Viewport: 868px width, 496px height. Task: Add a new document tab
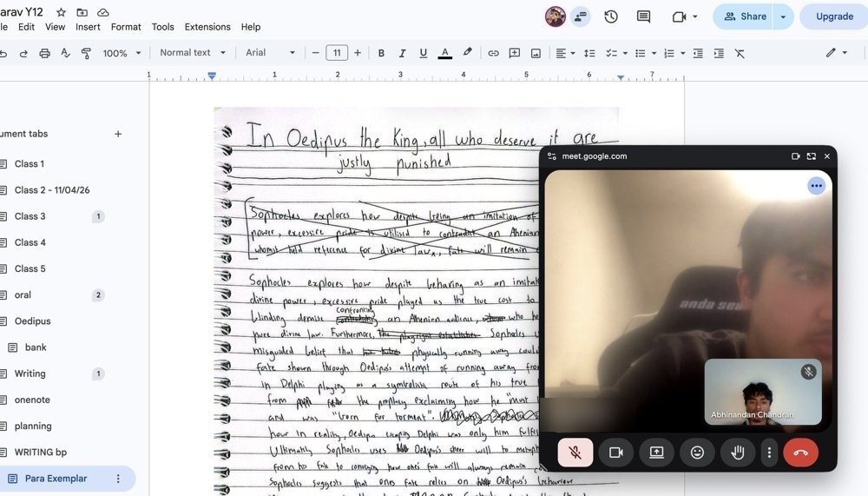click(x=118, y=134)
